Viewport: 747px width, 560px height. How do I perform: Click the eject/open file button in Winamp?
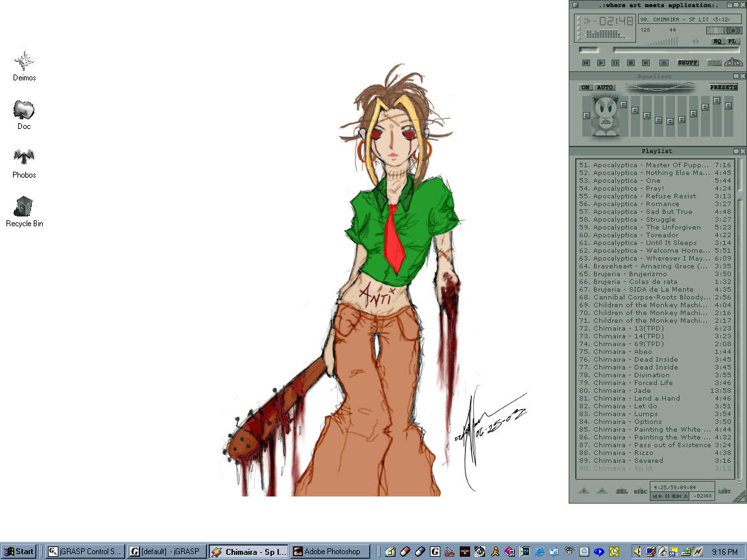(664, 63)
